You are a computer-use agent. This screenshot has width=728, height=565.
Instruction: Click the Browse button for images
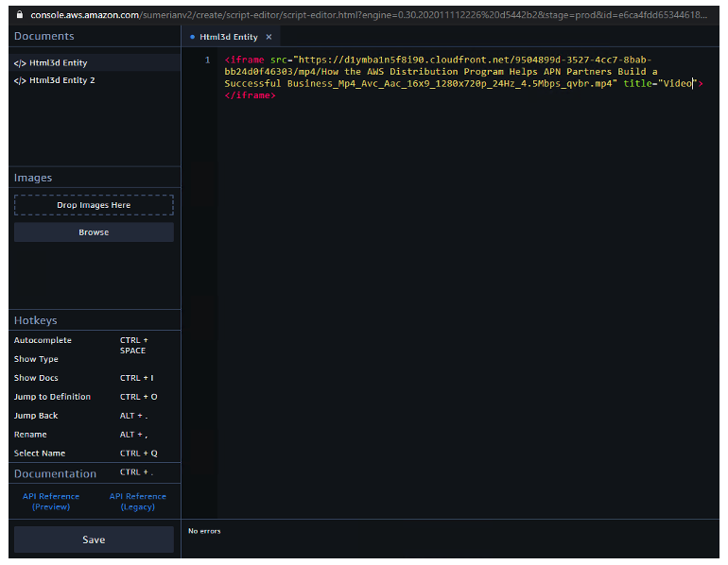94,232
